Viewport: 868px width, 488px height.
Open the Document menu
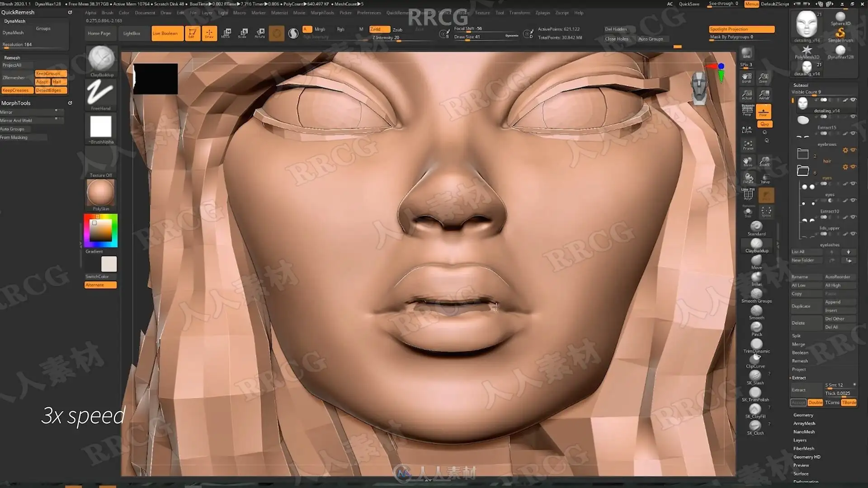(x=145, y=13)
